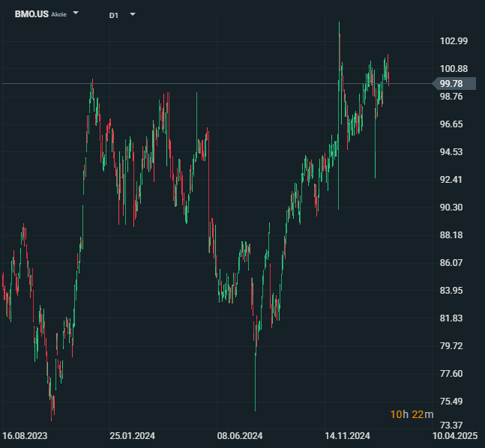Open the BMO.US symbol dropdown arrow
Screen dimensions: 485x448
pos(76,13)
